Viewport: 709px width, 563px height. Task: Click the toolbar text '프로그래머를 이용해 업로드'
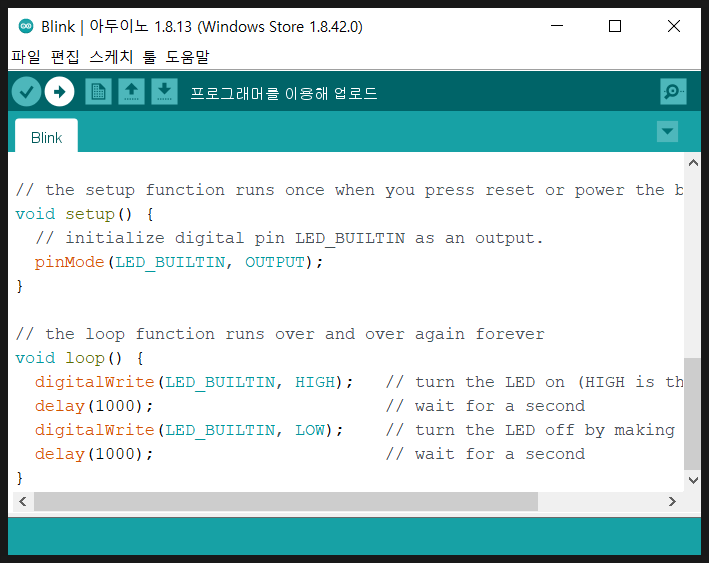click(284, 93)
